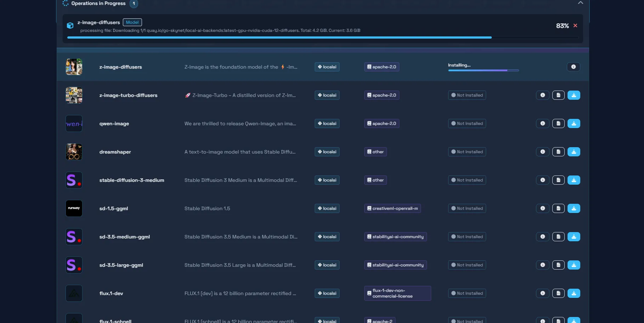Click the Model badge next to z-image-diffusers

click(x=132, y=22)
